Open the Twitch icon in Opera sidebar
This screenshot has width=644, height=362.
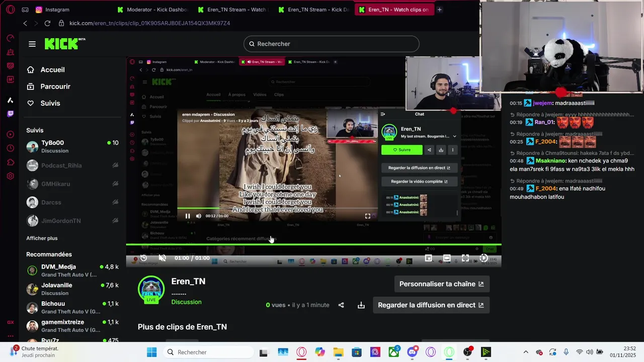click(x=10, y=114)
